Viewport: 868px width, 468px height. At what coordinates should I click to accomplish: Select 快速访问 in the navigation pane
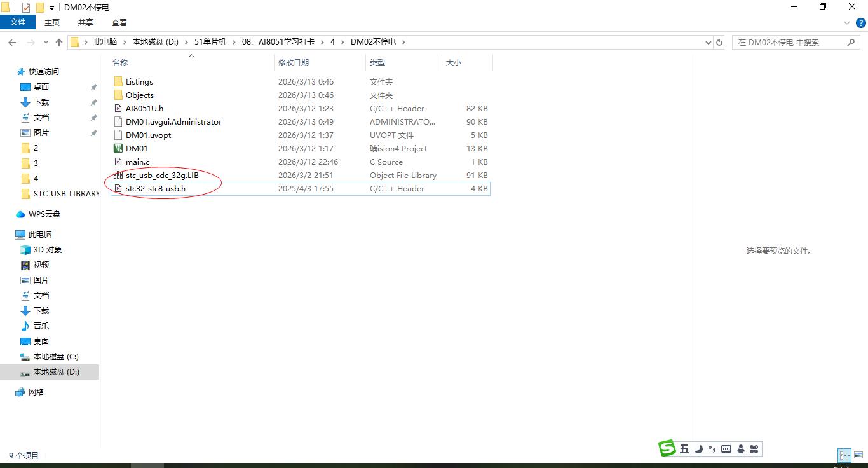tap(44, 72)
